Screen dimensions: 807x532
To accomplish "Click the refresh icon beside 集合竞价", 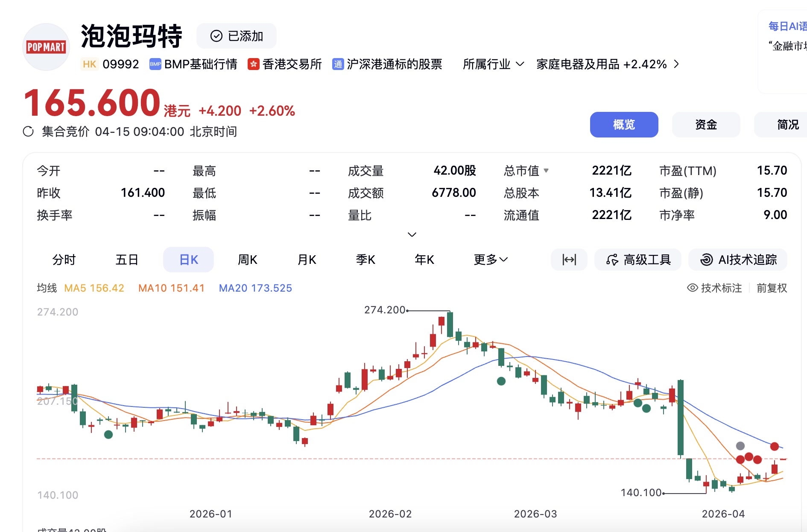I will [x=28, y=132].
